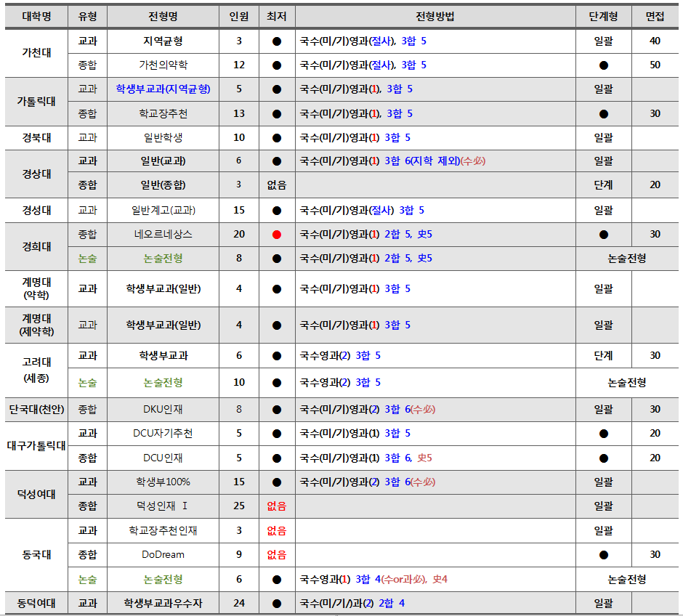Image resolution: width=683 pixels, height=616 pixels.
Task: Click the 인원 column header
Action: pyautogui.click(x=239, y=17)
